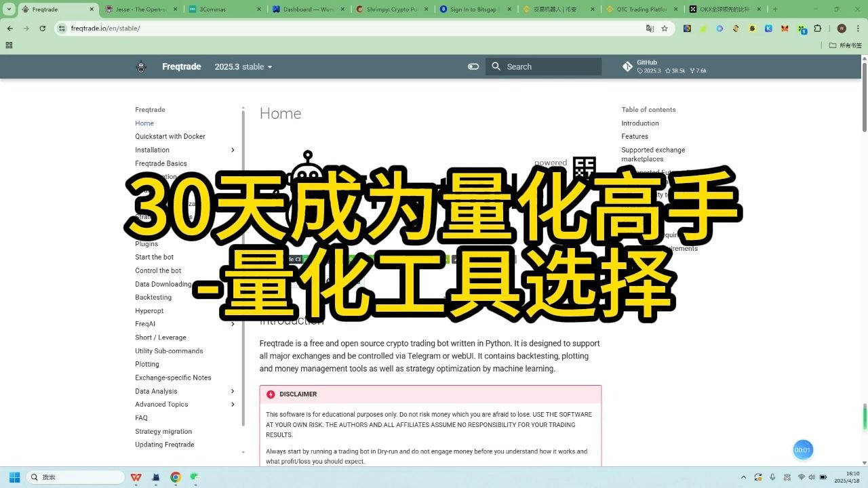The height and width of the screenshot is (488, 868).
Task: Open the Chrome profile avatar
Action: (842, 28)
